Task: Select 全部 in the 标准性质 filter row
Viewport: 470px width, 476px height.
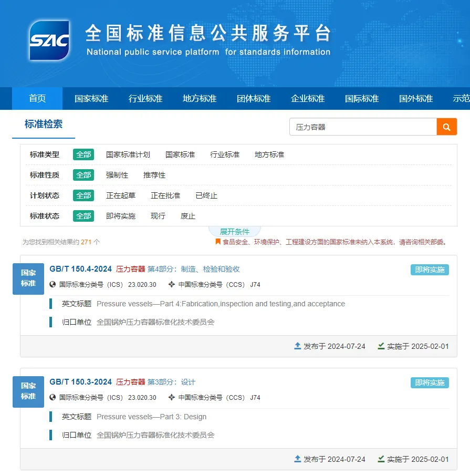Action: pyautogui.click(x=83, y=175)
